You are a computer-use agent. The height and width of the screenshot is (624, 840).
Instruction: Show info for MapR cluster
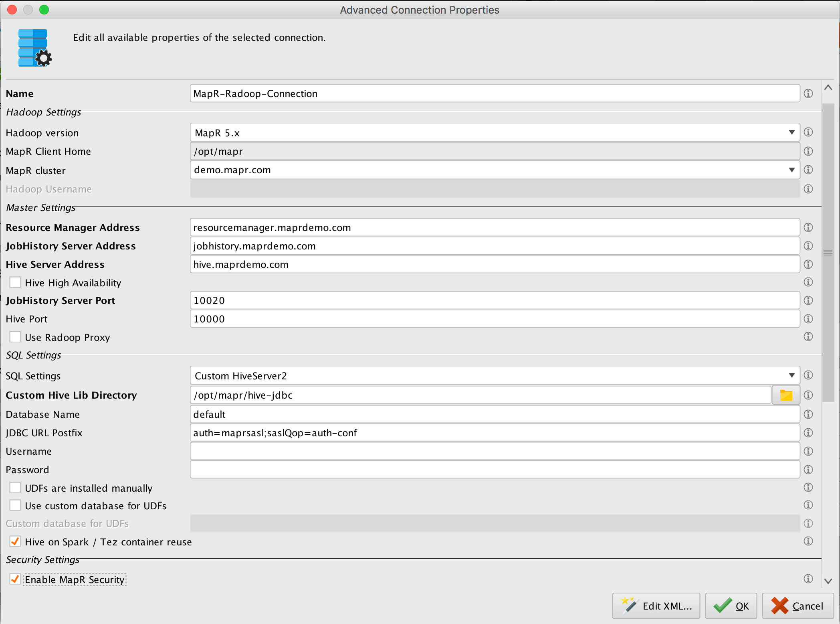click(808, 170)
